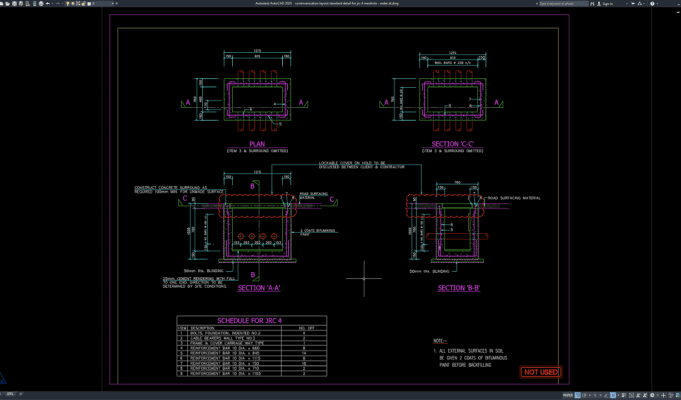Click the Customization icon at status bar end
This screenshot has height=400, width=681.
pos(678,395)
